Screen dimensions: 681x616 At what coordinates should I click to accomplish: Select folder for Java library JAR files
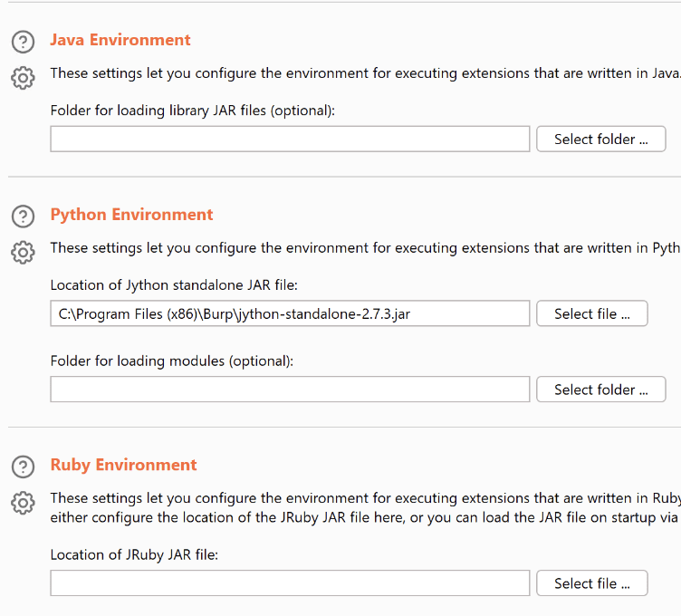(x=600, y=140)
